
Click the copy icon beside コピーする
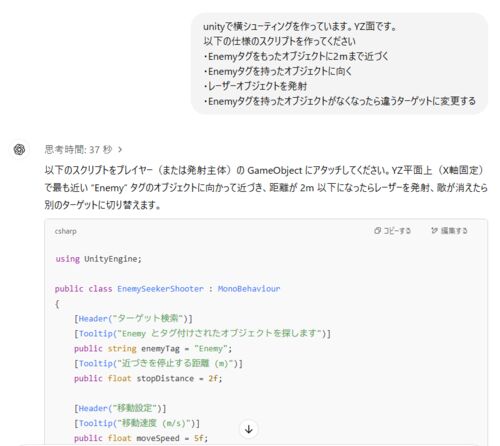(377, 231)
